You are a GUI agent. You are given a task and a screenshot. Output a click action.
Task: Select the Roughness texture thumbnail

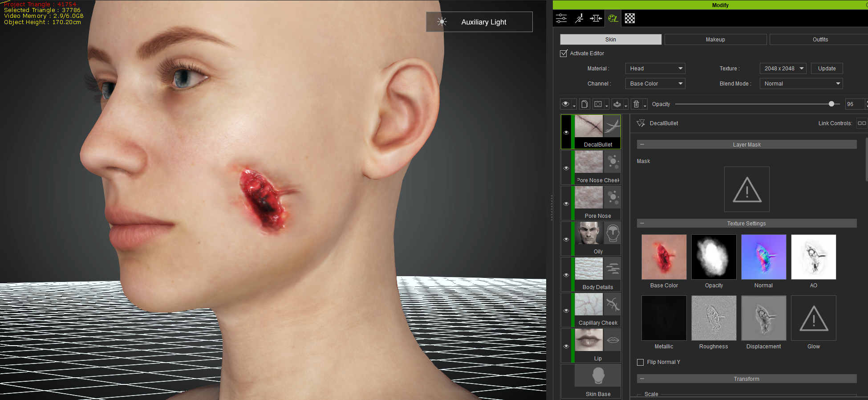tap(714, 318)
